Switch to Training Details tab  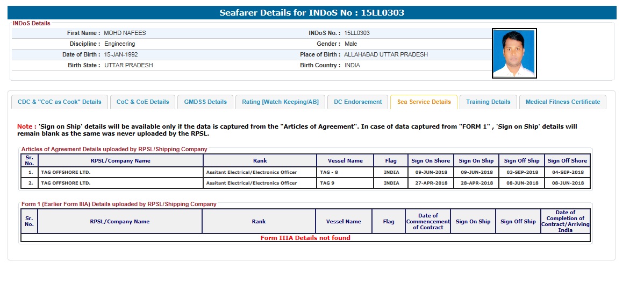coord(488,102)
